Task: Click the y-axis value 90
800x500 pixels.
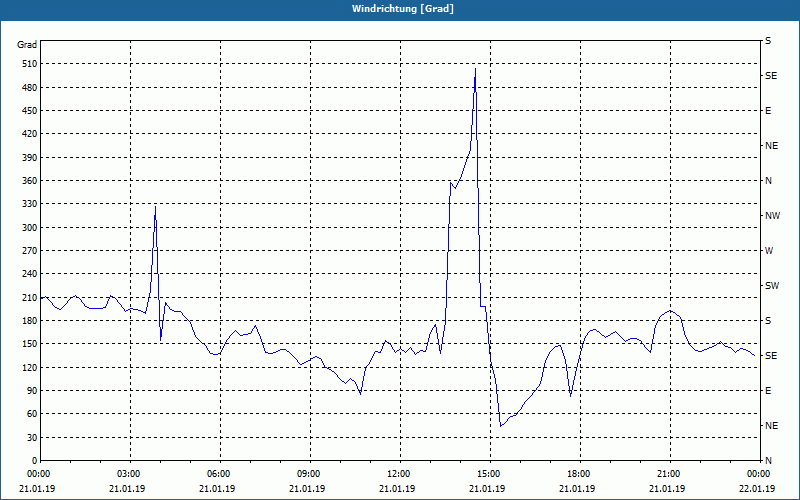Action: click(32, 391)
